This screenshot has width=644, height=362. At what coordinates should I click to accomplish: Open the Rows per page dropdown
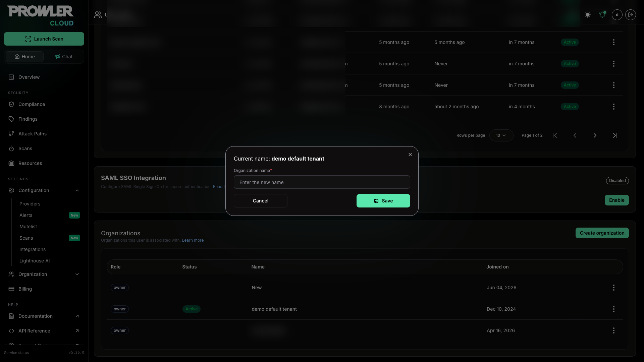(x=501, y=135)
